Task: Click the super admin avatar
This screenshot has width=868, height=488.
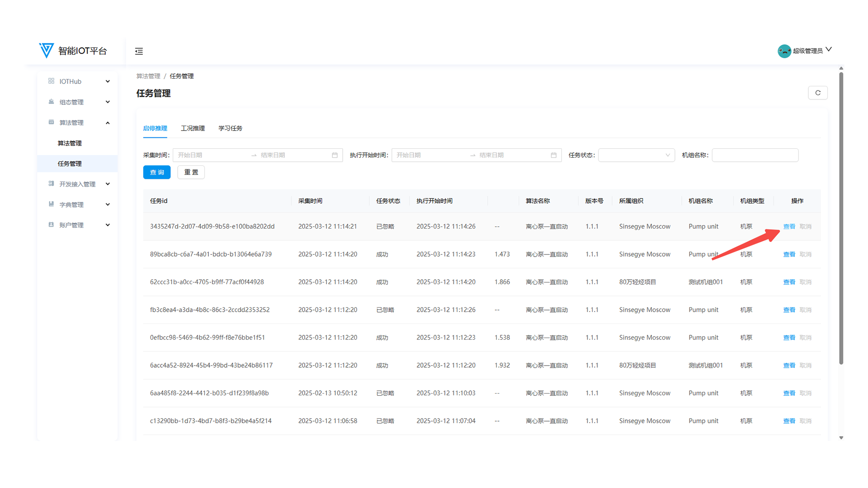Action: pyautogui.click(x=784, y=51)
